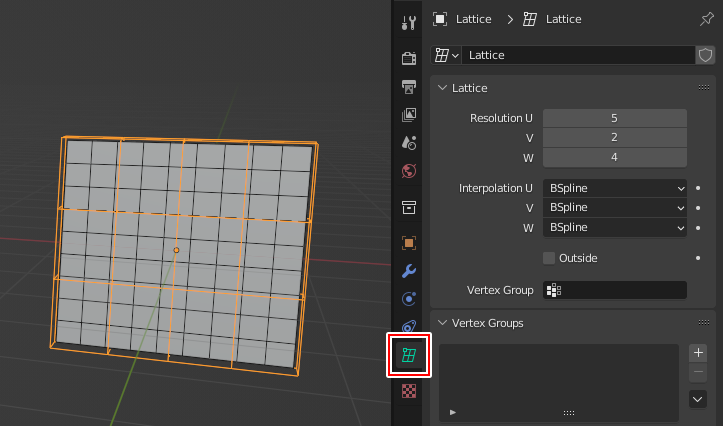Image resolution: width=723 pixels, height=426 pixels.
Task: Open the Interpolation U BSpline dropdown
Action: 614,187
